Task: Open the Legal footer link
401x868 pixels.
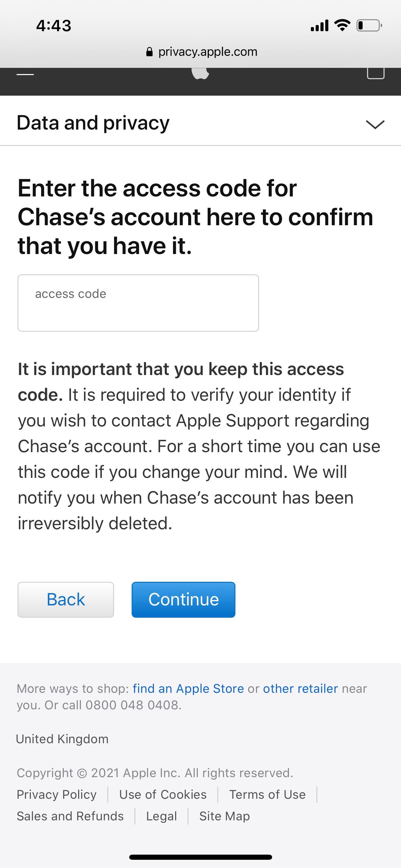Action: (161, 816)
